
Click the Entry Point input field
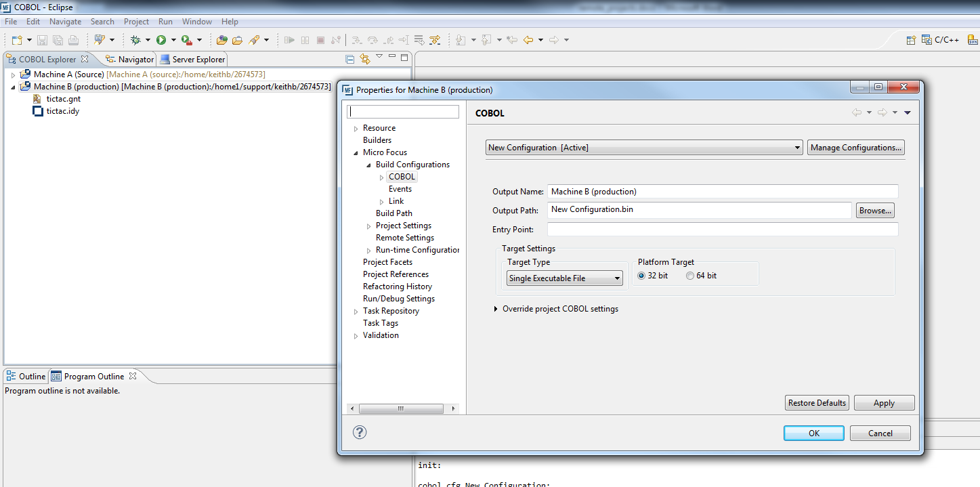point(722,230)
